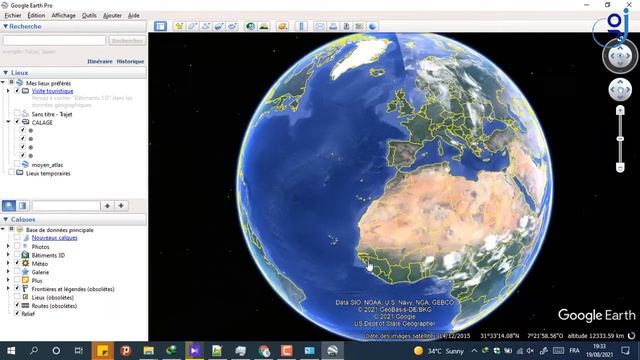View in Google Maps toolbar icon

point(359,26)
